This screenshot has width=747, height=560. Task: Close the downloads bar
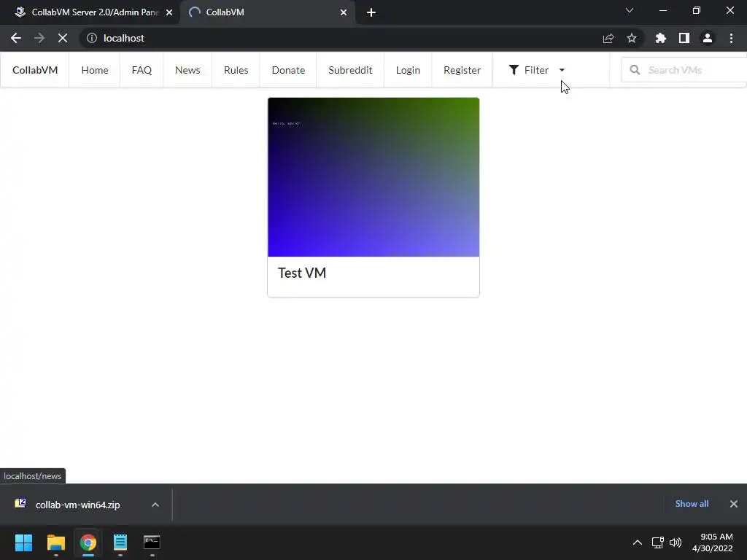(x=734, y=504)
